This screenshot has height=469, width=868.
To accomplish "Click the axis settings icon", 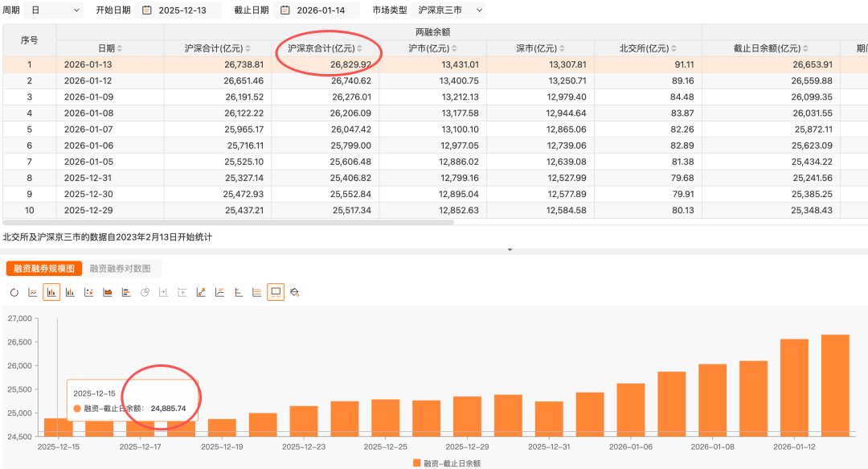I will (239, 292).
